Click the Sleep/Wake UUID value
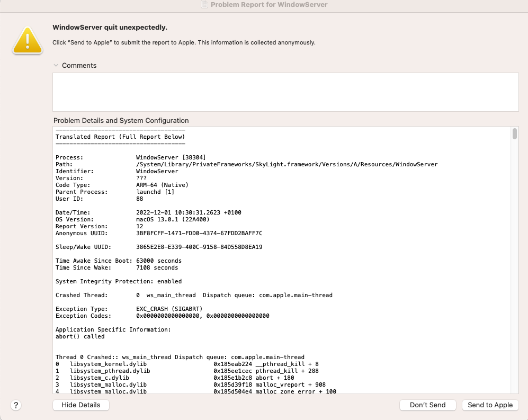528x420 pixels. point(199,247)
